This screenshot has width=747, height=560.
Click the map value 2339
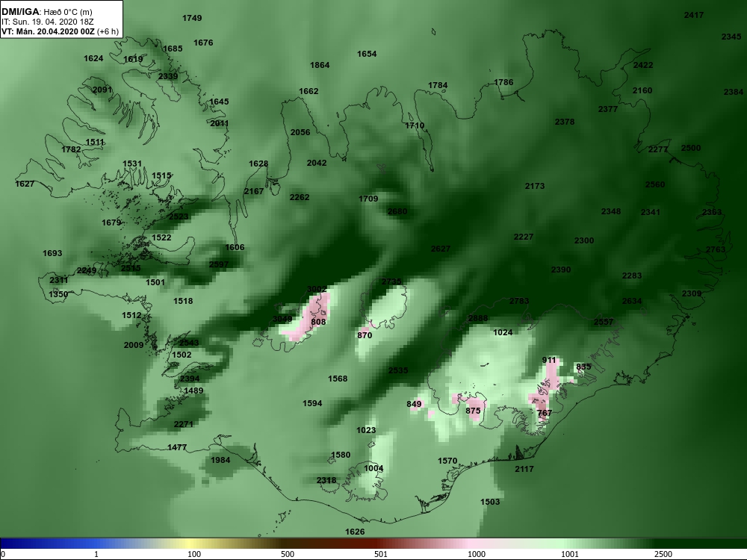pyautogui.click(x=167, y=76)
